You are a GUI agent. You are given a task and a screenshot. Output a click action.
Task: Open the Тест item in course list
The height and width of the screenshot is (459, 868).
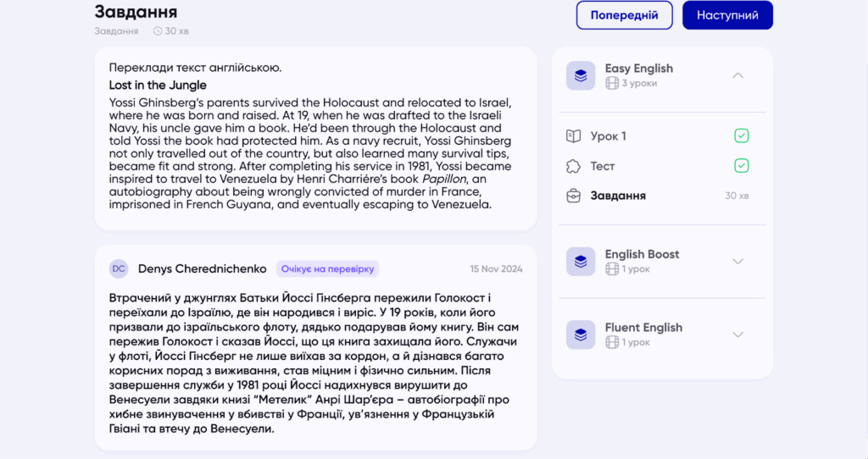(x=603, y=166)
